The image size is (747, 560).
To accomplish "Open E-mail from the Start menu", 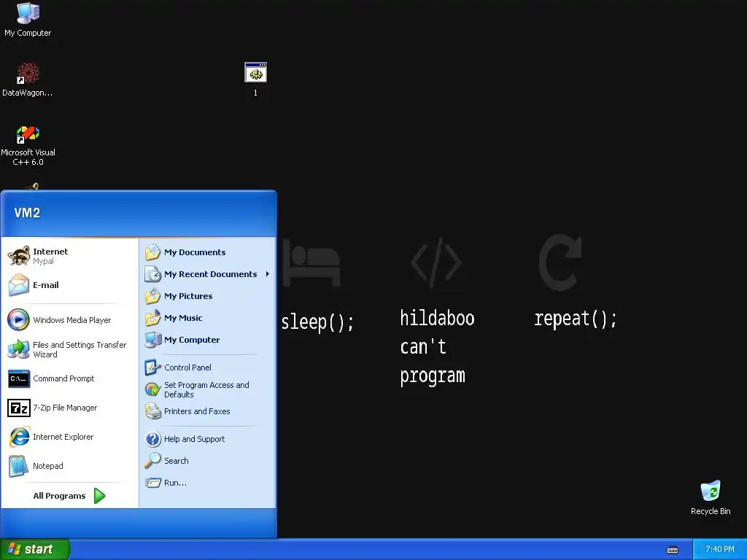I will pos(69,285).
